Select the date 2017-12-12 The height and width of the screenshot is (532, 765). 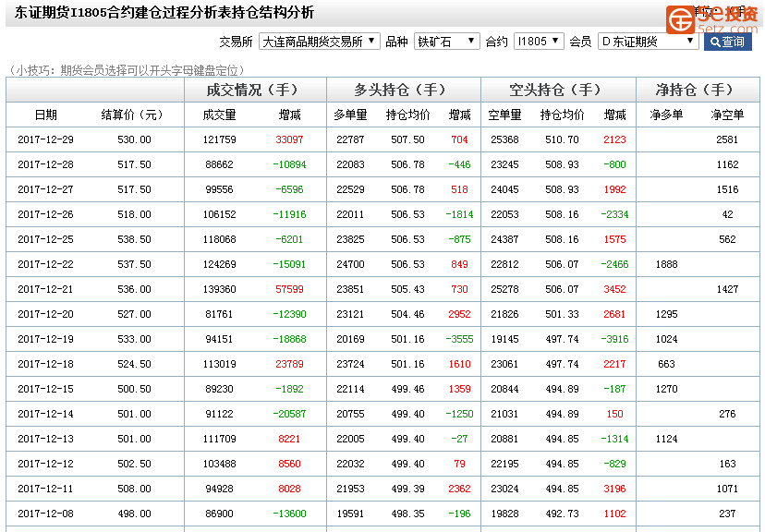coord(46,464)
